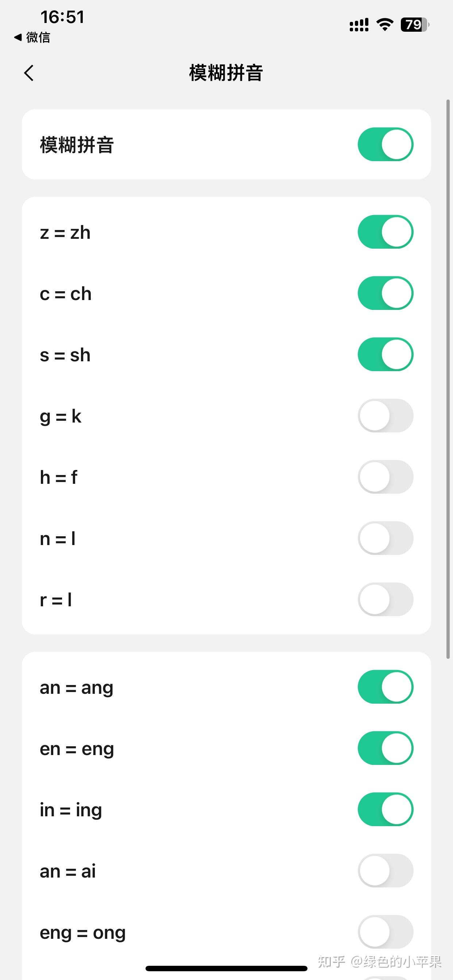Enable an = ai fuzzy matching
This screenshot has width=453, height=980.
click(385, 870)
